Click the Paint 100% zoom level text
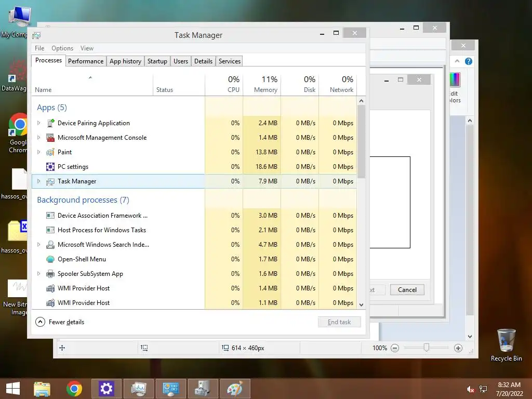Image resolution: width=532 pixels, height=399 pixels. pyautogui.click(x=379, y=348)
